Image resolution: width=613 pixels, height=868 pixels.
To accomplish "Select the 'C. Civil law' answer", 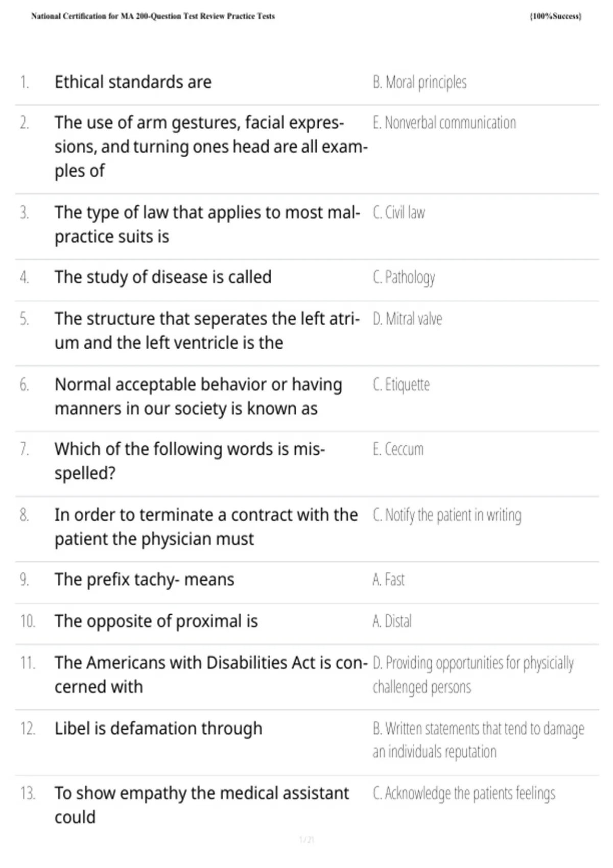I will (x=398, y=212).
